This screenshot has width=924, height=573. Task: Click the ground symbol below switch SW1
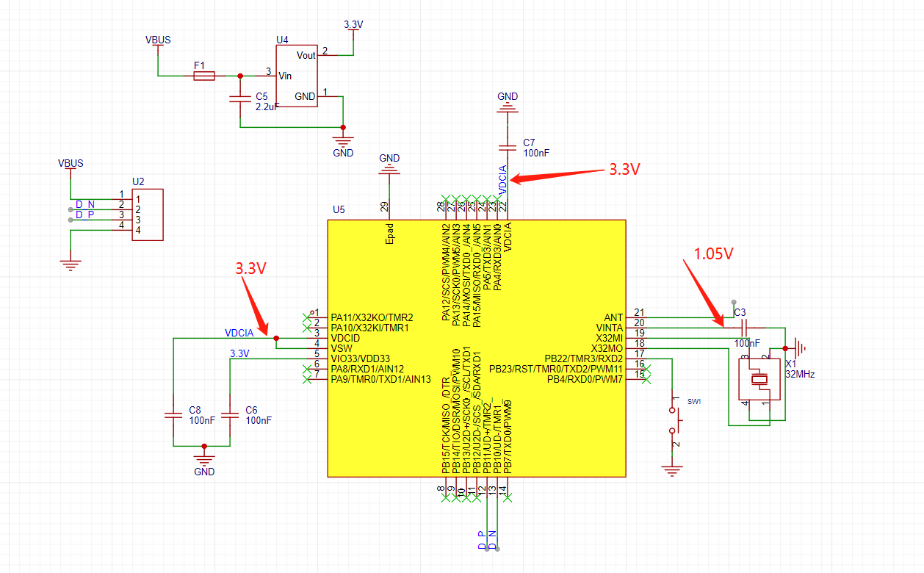(671, 469)
